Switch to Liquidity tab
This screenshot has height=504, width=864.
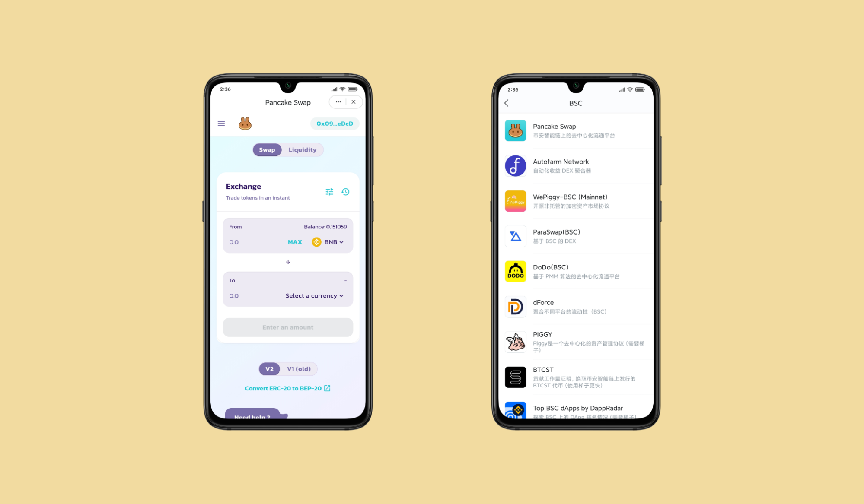(x=302, y=149)
